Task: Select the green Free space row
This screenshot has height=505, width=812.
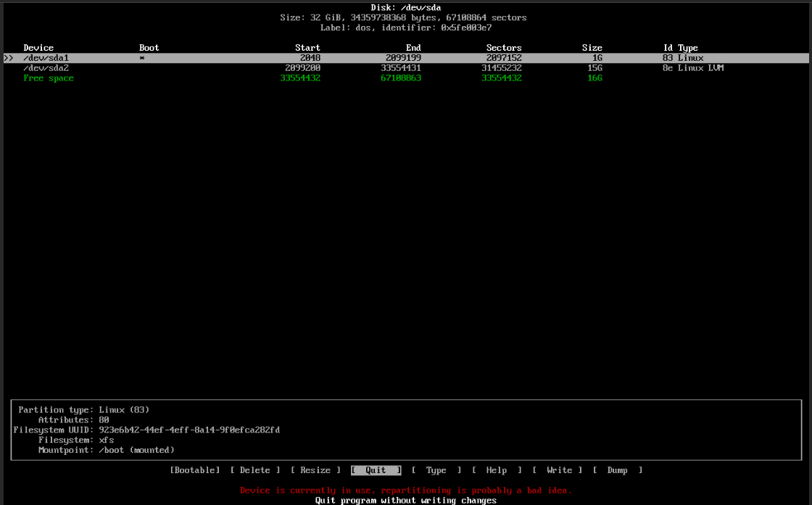Action: 406,78
